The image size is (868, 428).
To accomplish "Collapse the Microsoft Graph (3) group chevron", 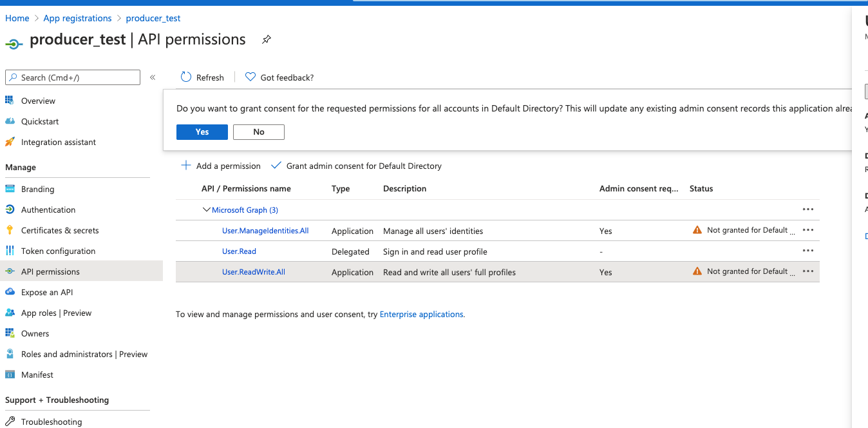I will click(x=207, y=209).
